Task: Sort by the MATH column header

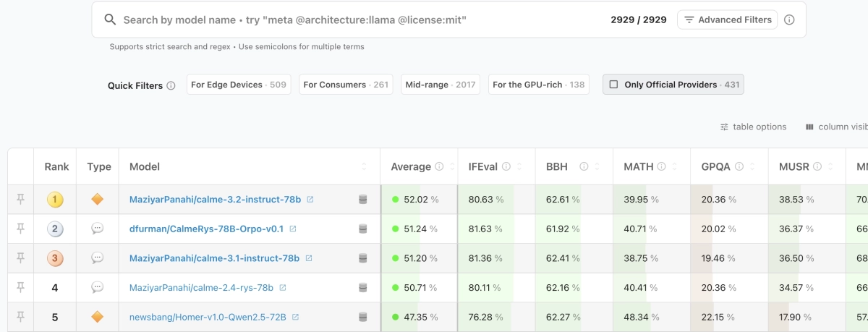Action: tap(638, 166)
